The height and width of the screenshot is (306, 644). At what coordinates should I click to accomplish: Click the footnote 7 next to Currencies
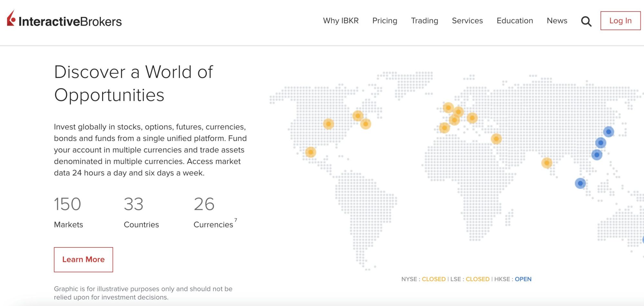(236, 220)
